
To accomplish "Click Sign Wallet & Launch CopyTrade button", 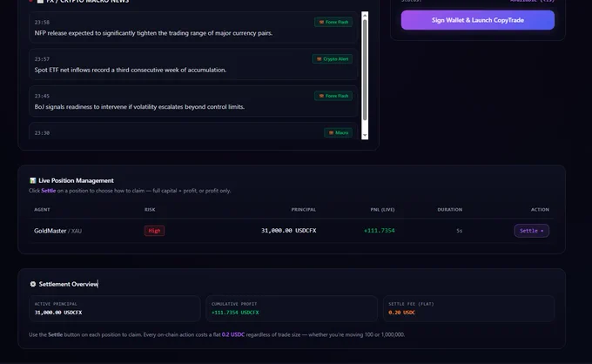I will tap(478, 20).
